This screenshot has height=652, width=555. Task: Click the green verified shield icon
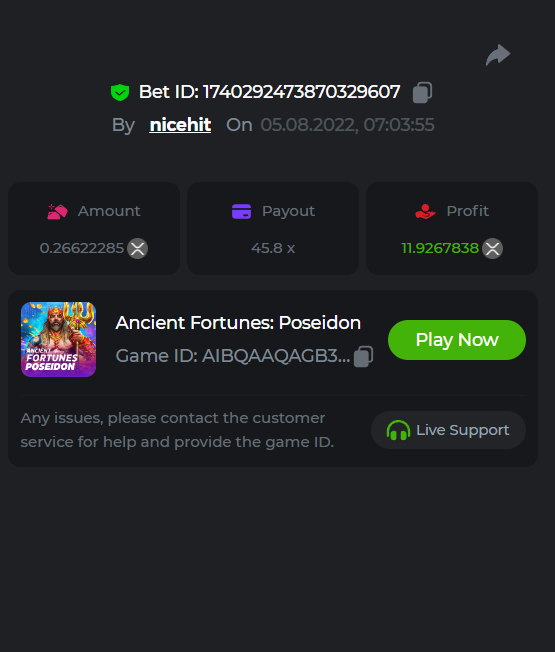[x=120, y=92]
